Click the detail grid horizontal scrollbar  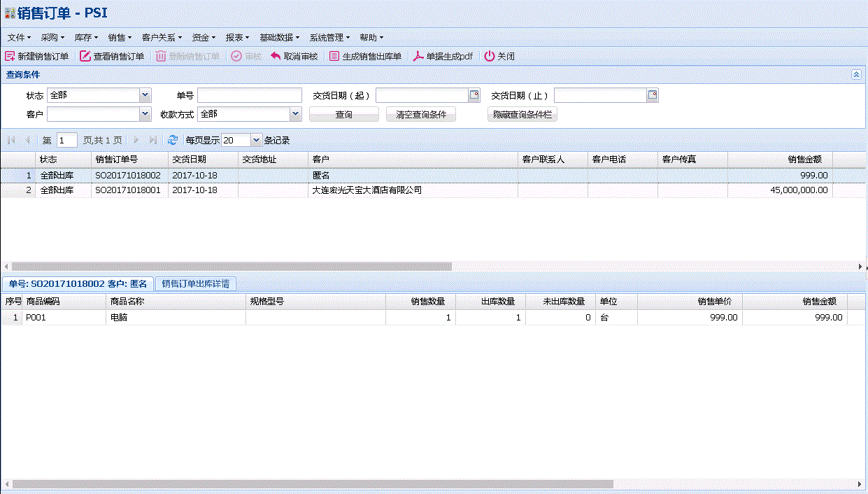[x=313, y=484]
